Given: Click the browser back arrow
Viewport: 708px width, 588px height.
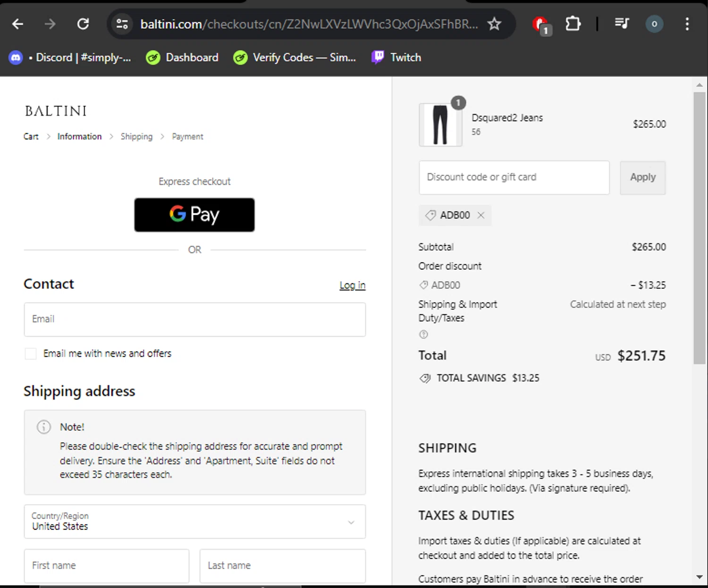Looking at the screenshot, I should (18, 24).
